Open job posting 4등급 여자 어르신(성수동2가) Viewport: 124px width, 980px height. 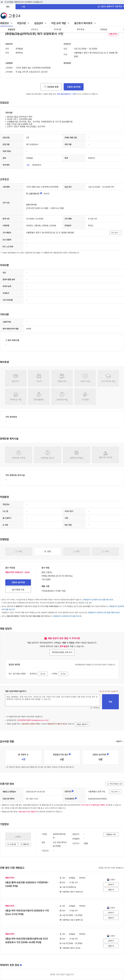tap(27, 912)
